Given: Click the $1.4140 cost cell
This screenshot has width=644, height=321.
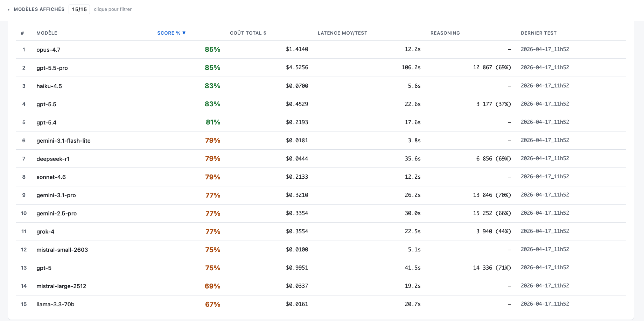Looking at the screenshot, I should (x=297, y=49).
